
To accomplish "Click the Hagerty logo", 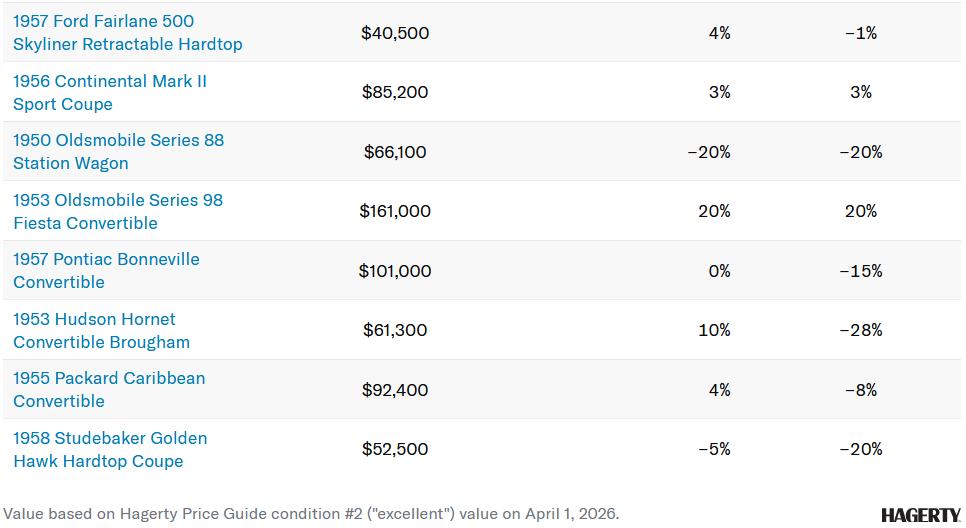I will click(920, 515).
